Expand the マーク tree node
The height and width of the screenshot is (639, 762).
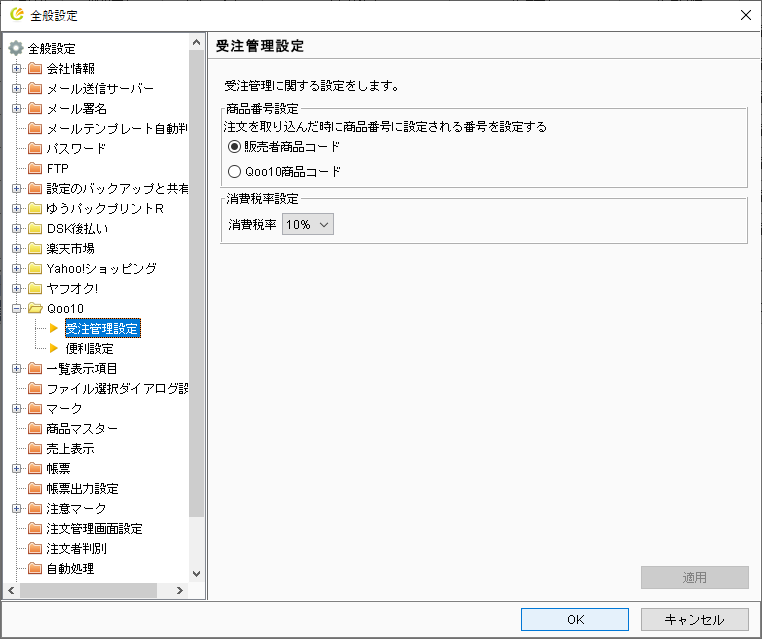(x=17, y=408)
